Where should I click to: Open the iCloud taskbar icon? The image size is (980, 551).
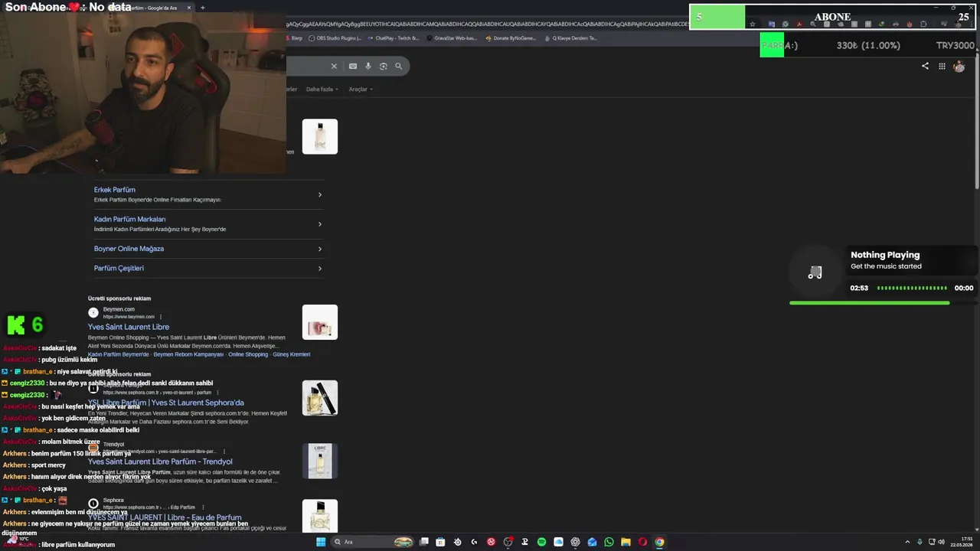(558, 542)
